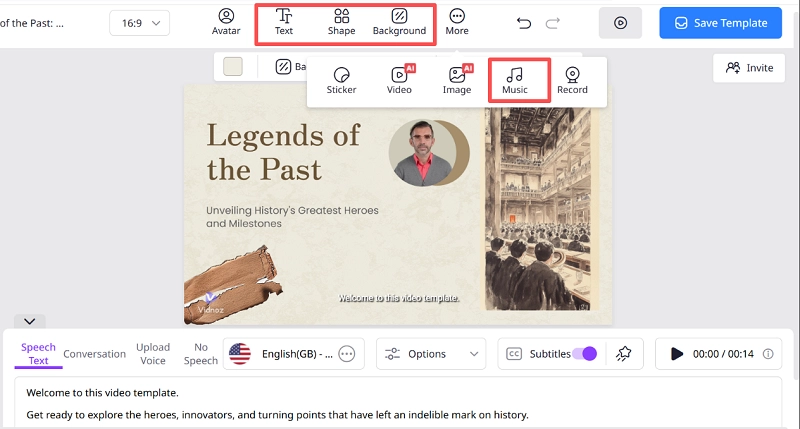Open the AI Image option

(x=457, y=81)
